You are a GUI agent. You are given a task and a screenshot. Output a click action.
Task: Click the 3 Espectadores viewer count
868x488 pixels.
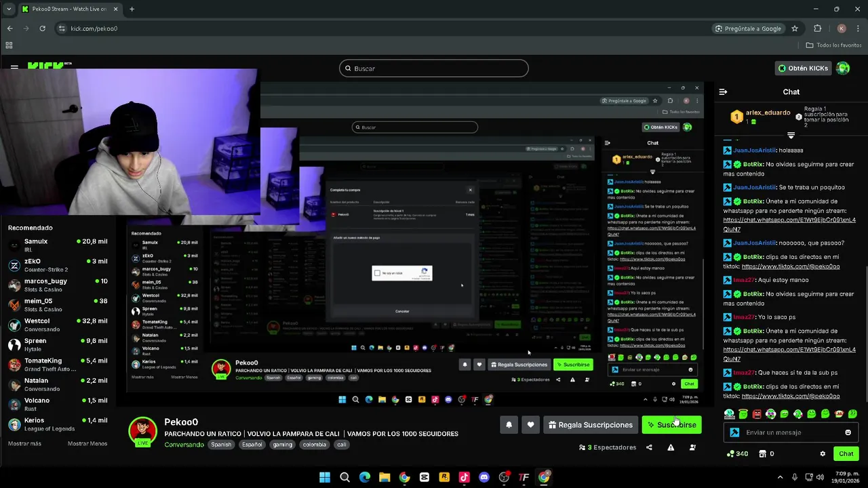[608, 447]
